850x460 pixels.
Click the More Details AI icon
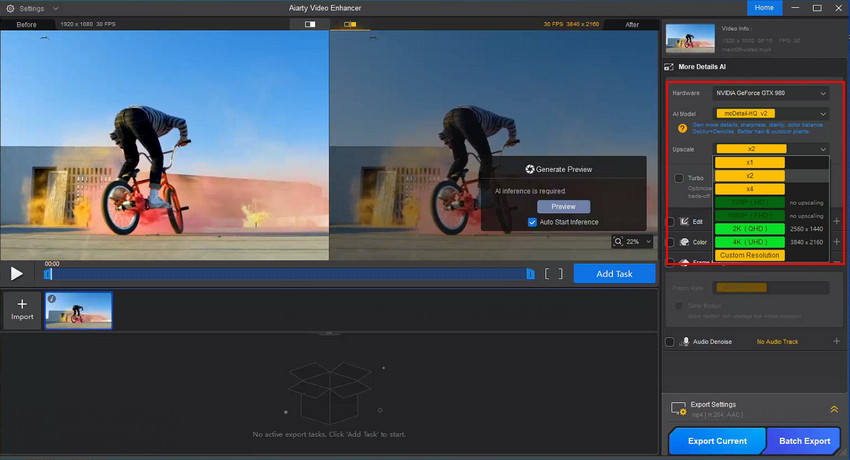669,67
